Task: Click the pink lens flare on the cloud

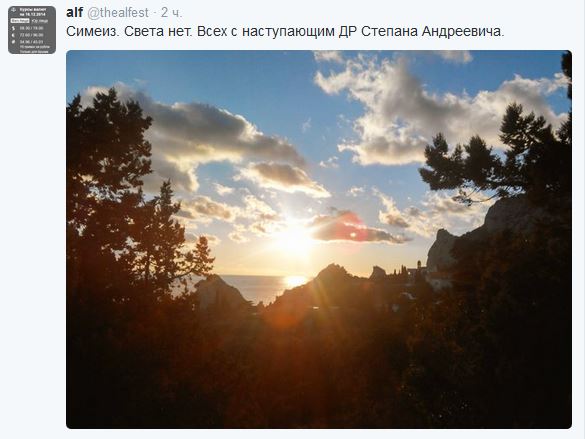Action: point(348,228)
